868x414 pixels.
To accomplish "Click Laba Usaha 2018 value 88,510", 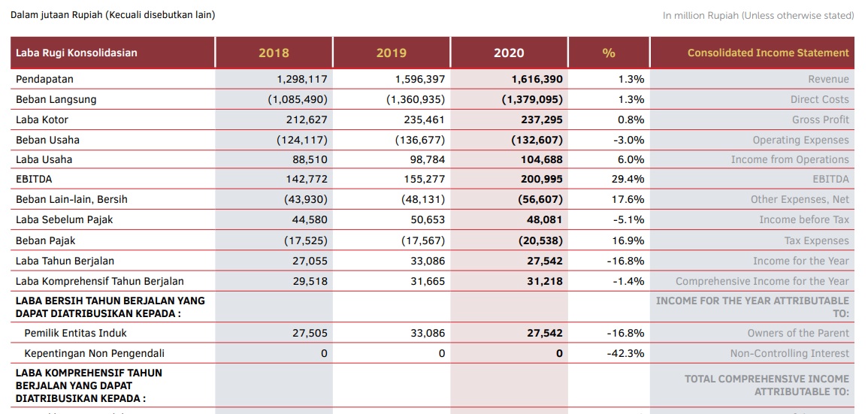I will coord(310,159).
